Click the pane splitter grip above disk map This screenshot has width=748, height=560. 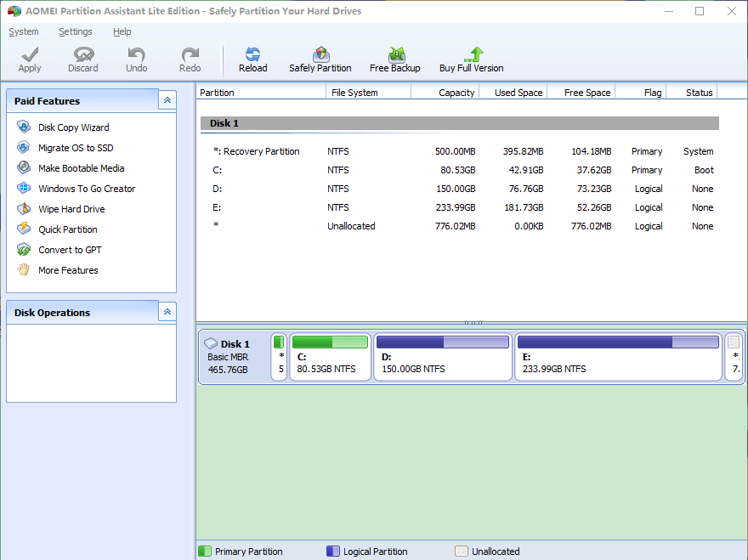click(473, 323)
